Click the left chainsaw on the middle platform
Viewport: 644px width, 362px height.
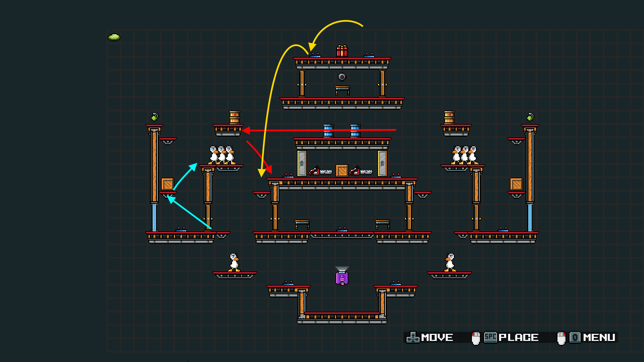pyautogui.click(x=320, y=171)
